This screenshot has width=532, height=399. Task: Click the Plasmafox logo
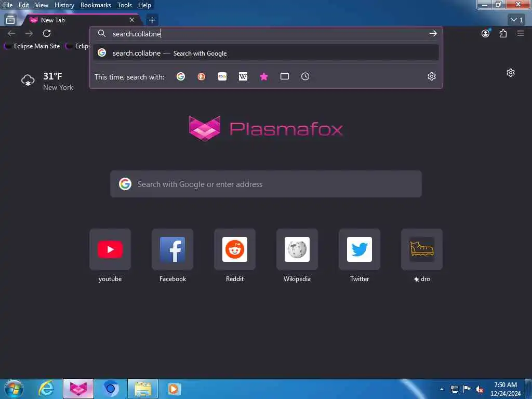265,128
